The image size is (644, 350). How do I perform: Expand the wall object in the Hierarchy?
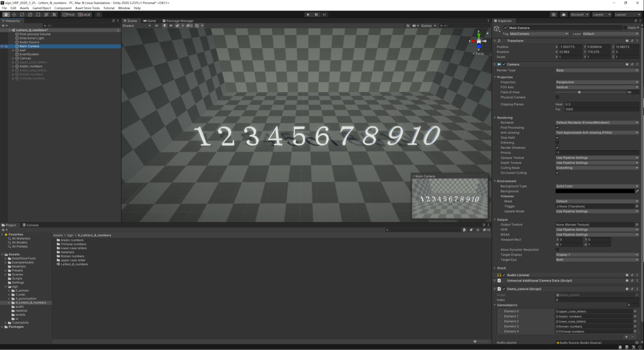click(x=13, y=50)
